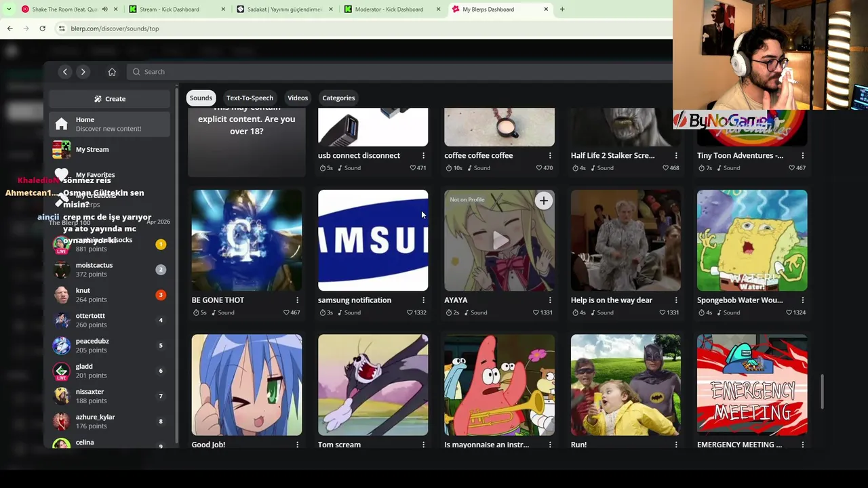Image resolution: width=868 pixels, height=488 pixels.
Task: Play the Help is on the way dear thumbnail
Action: (x=626, y=241)
